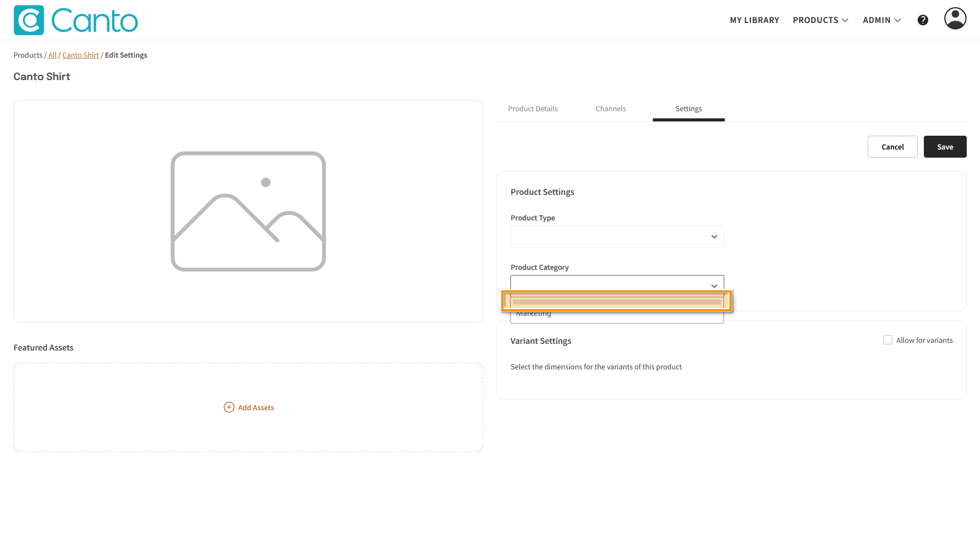Viewport: 980px width, 551px height.
Task: Click the Save button
Action: [945, 147]
